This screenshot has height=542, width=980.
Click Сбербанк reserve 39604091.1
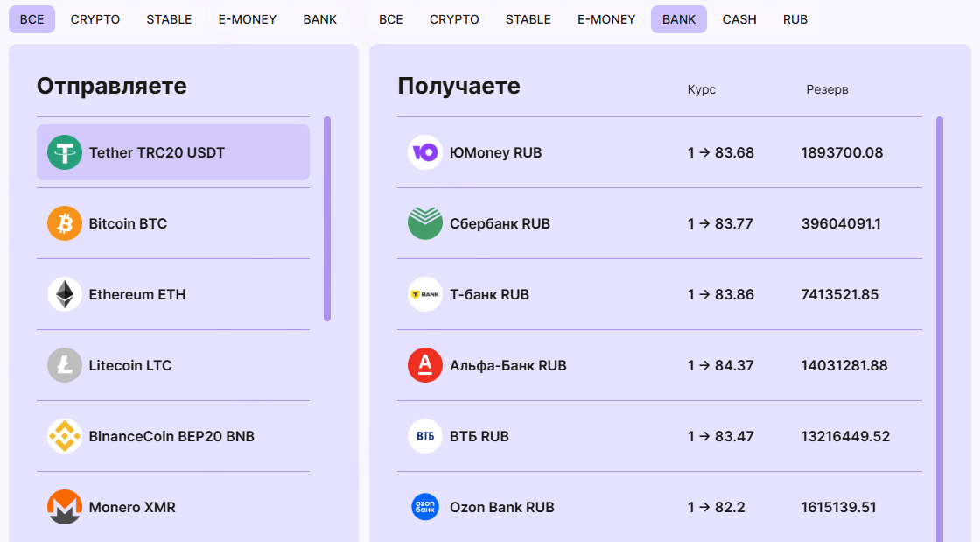841,223
